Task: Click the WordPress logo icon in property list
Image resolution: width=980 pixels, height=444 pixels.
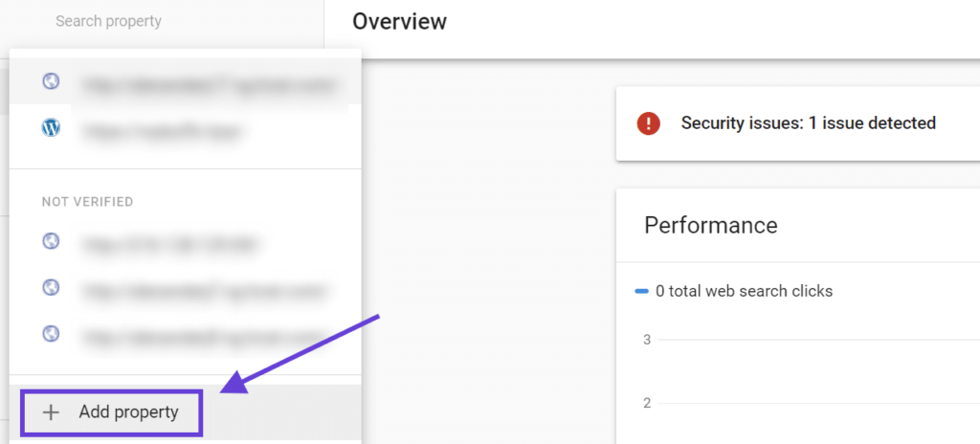Action: point(51,128)
